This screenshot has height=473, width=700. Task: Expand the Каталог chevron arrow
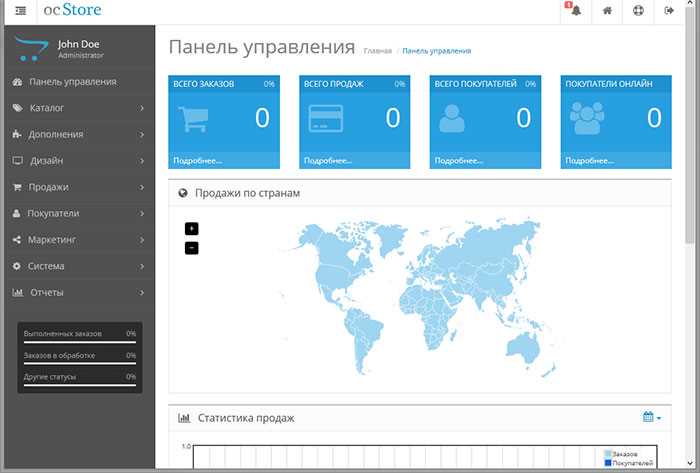pos(142,108)
